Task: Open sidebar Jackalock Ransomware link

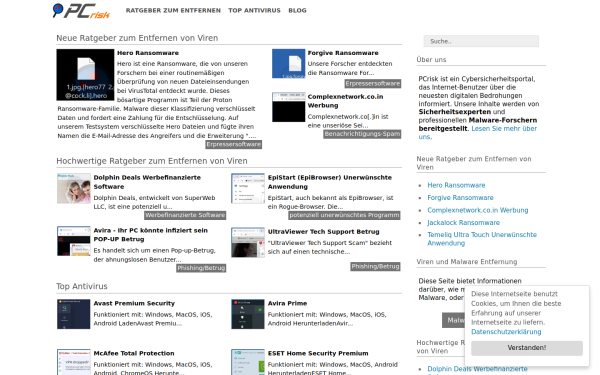Action: click(463, 223)
